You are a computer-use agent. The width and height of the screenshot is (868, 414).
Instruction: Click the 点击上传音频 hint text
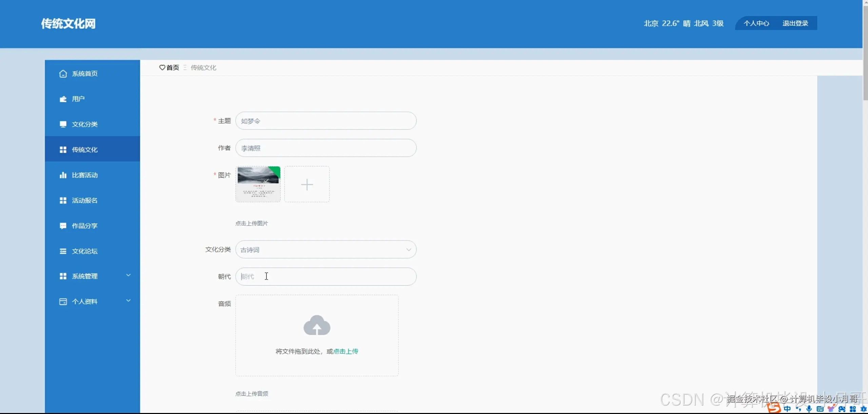(252, 394)
